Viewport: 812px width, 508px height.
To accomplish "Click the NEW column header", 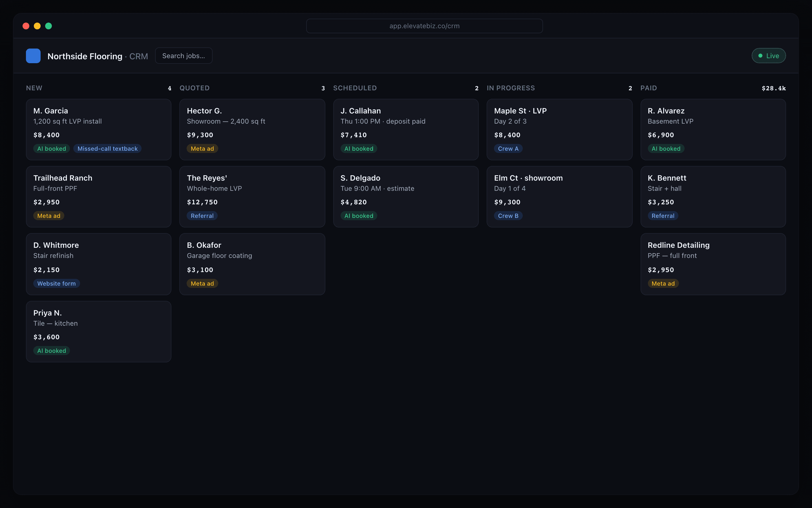I will (34, 88).
